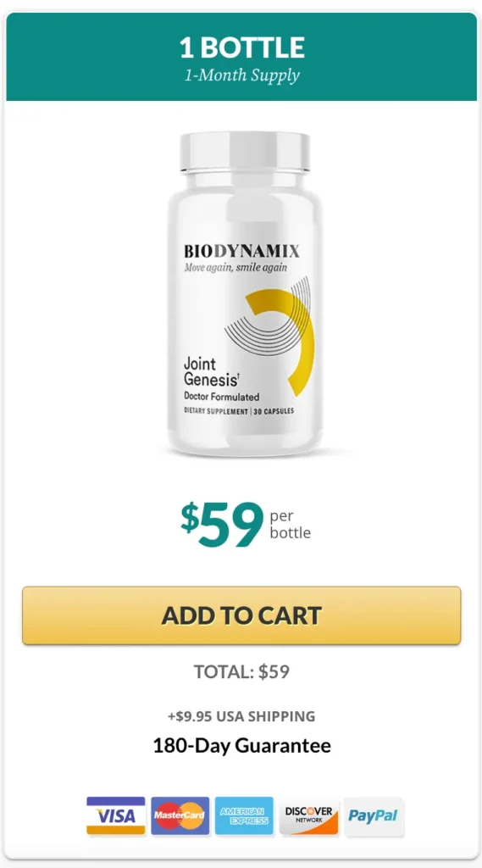Click the Discover Network card icon
Viewport: 482px width, 868px height.
309,815
